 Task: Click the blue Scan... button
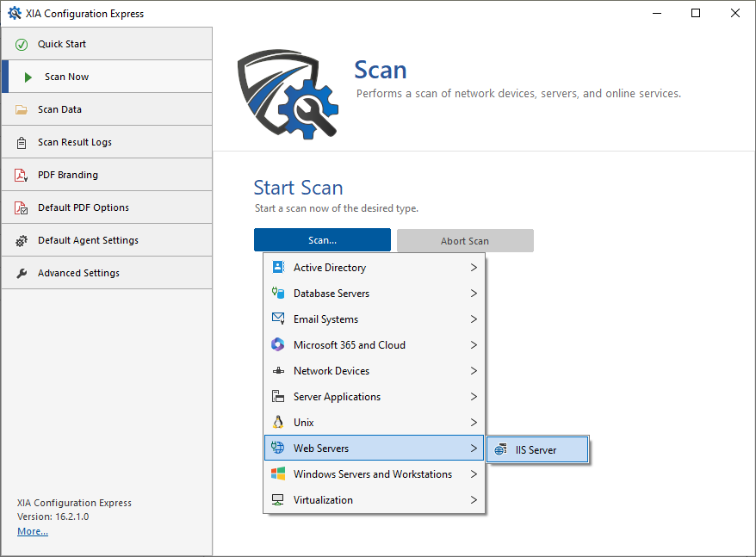pos(322,240)
